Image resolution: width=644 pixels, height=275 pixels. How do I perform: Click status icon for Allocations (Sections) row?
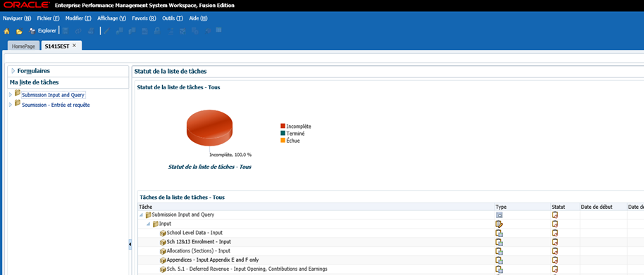555,251
